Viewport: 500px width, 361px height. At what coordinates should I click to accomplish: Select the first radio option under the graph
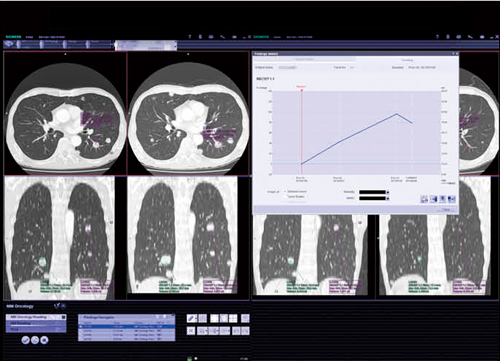285,192
